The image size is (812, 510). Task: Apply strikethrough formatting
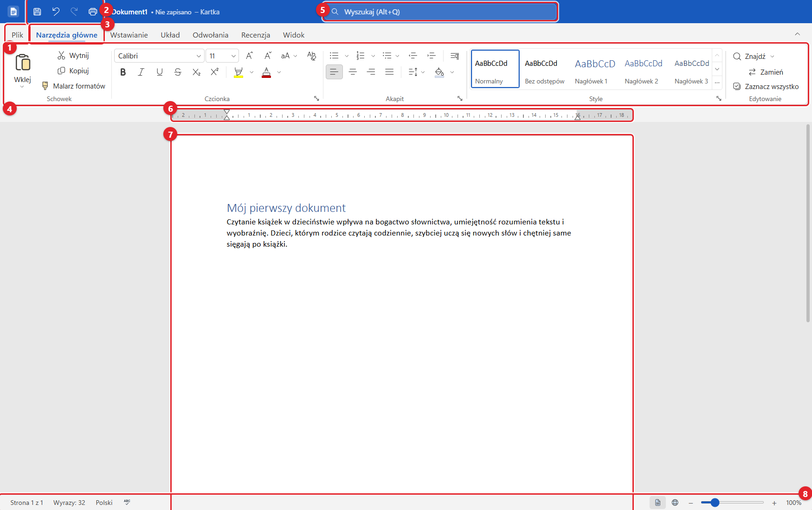pos(178,72)
